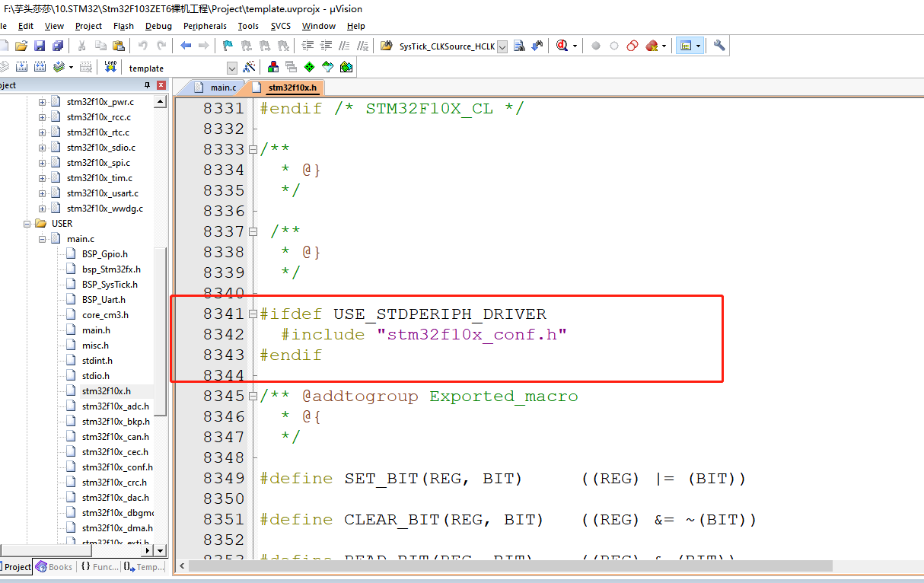Open the Peripherals menu
Viewport: 924px width, 583px height.
(204, 25)
